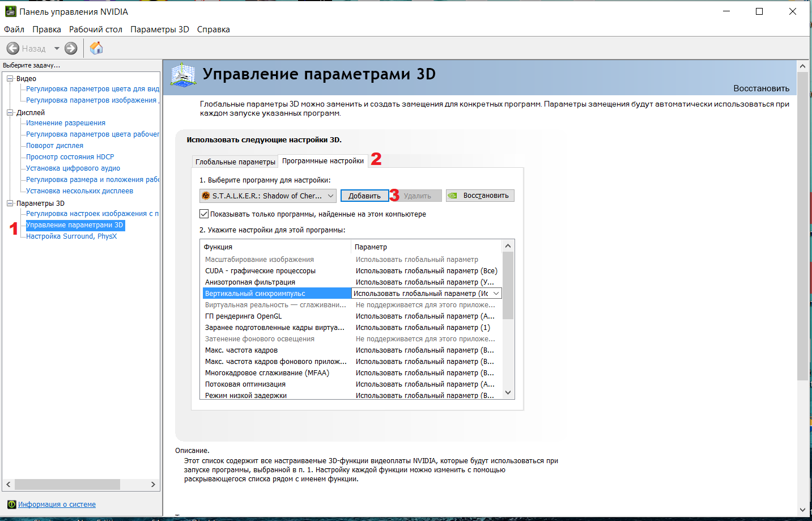Select Управление параметрами 3D in the tree
This screenshot has height=521, width=812.
coord(74,225)
